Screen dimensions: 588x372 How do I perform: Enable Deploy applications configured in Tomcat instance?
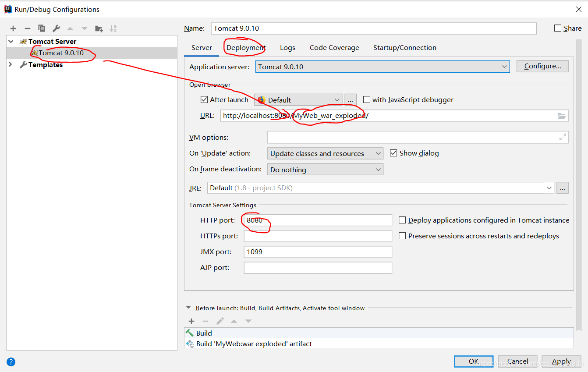point(402,220)
